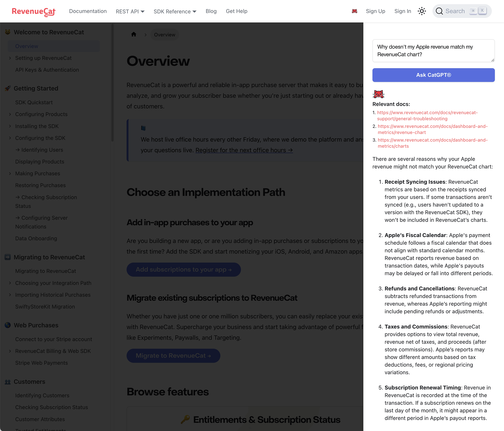
Task: Expand Choosing your Integration Path chevron
Action: 10,283
